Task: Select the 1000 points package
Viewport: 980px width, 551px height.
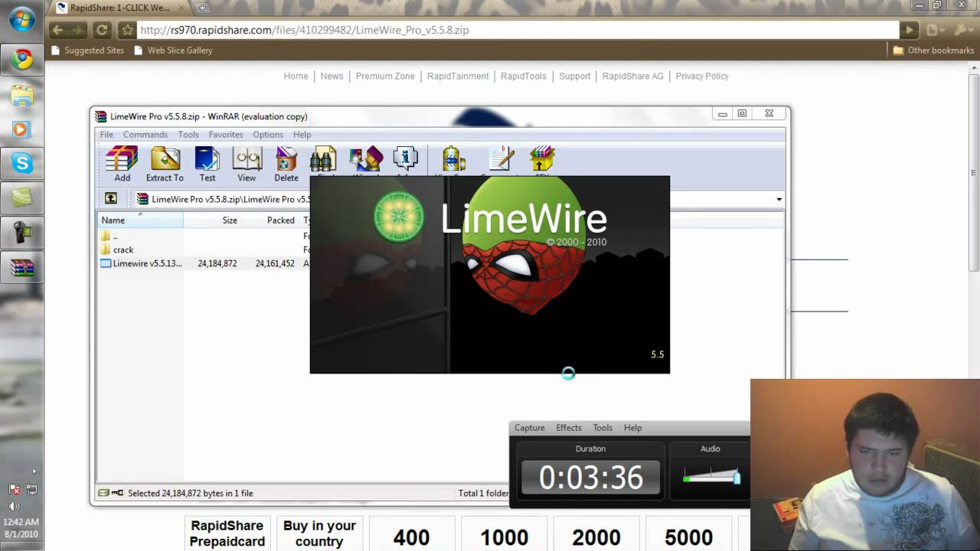Action: [x=504, y=533]
